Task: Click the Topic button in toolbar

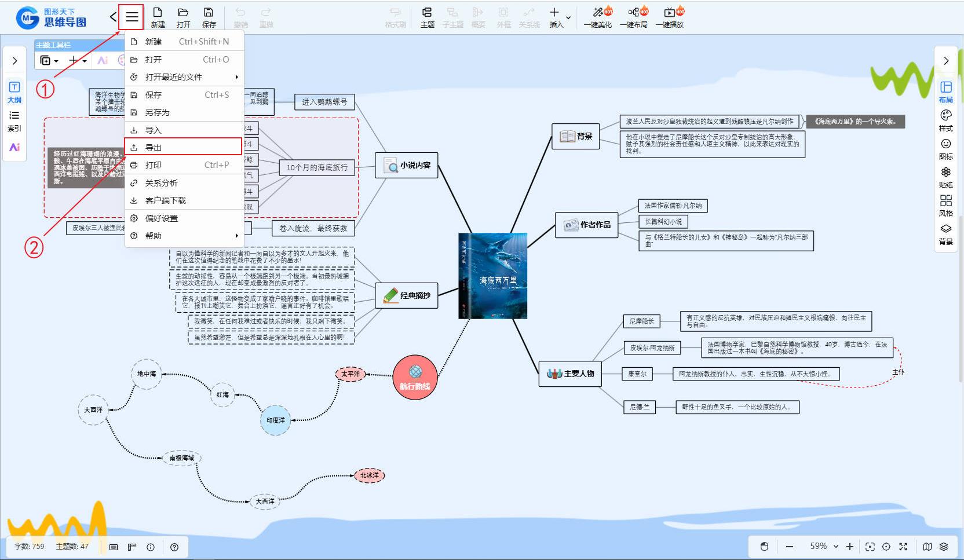Action: (427, 17)
